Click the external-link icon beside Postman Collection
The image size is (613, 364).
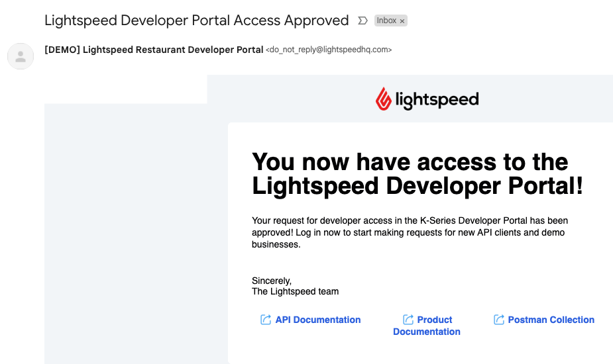[499, 320]
